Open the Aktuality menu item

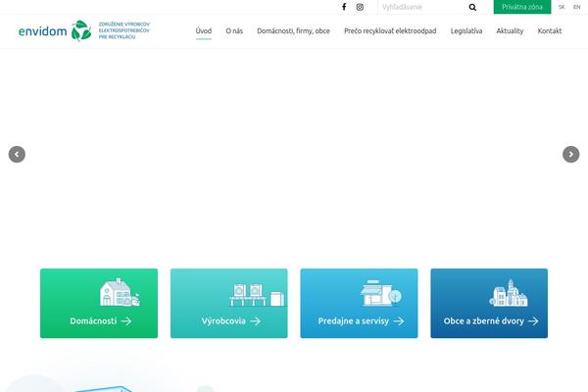510,31
